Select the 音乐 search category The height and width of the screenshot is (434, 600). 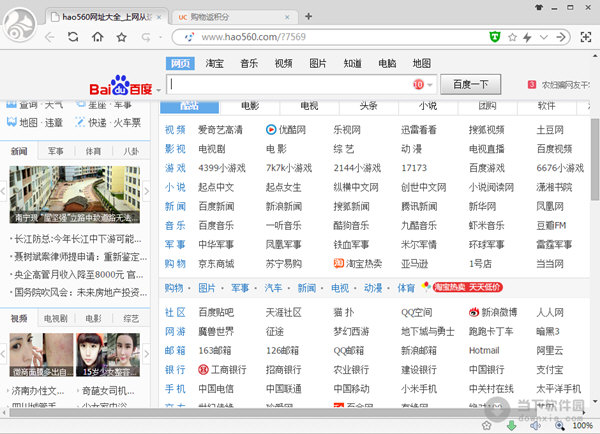pos(249,63)
